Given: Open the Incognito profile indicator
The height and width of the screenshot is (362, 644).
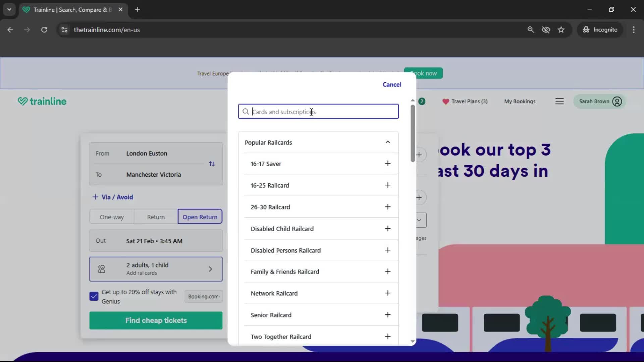Looking at the screenshot, I should [600, 29].
